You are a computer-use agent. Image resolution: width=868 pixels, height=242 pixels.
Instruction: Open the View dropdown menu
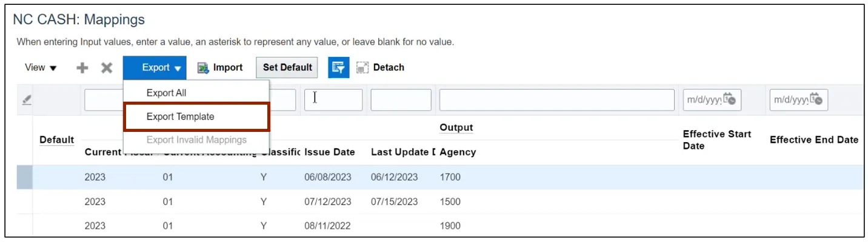tap(41, 68)
